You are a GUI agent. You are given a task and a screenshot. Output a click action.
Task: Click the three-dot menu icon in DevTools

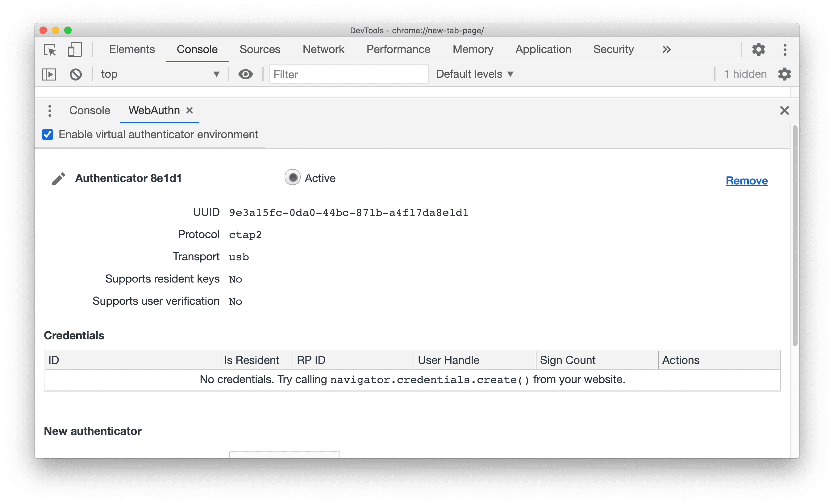785,50
